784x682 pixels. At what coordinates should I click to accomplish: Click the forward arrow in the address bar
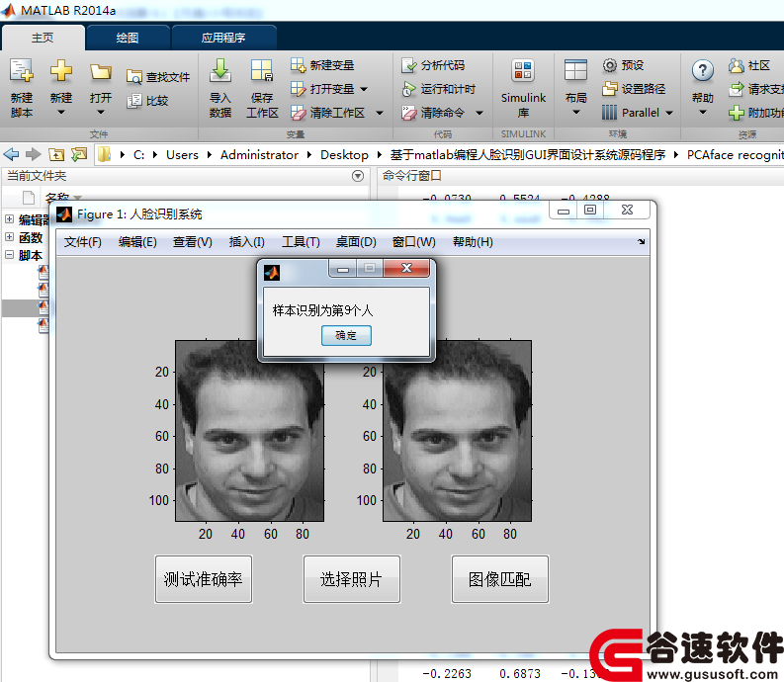tap(33, 154)
